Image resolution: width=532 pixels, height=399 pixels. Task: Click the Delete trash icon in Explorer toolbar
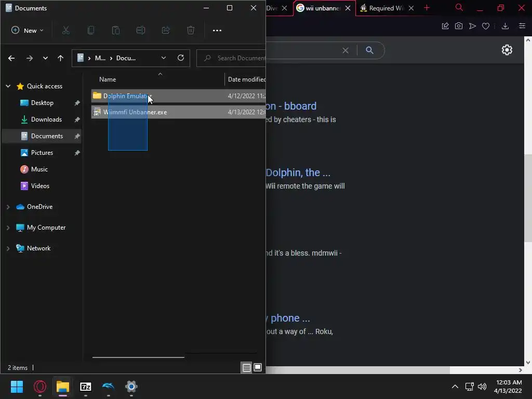(191, 30)
